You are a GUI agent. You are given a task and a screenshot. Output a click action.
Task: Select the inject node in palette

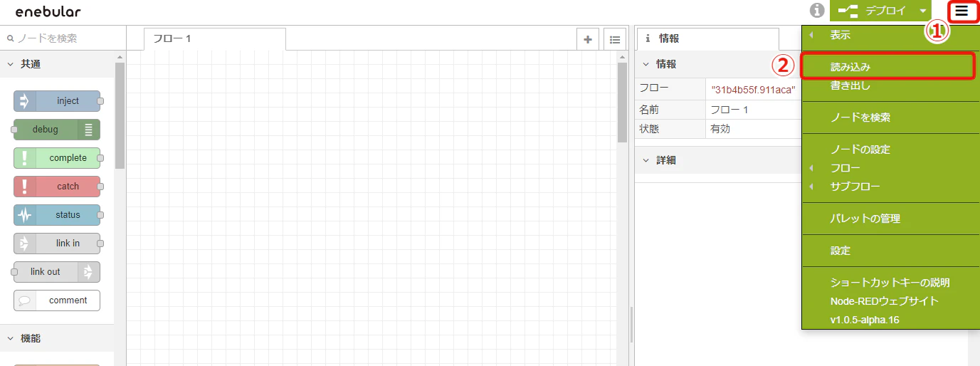tap(57, 101)
